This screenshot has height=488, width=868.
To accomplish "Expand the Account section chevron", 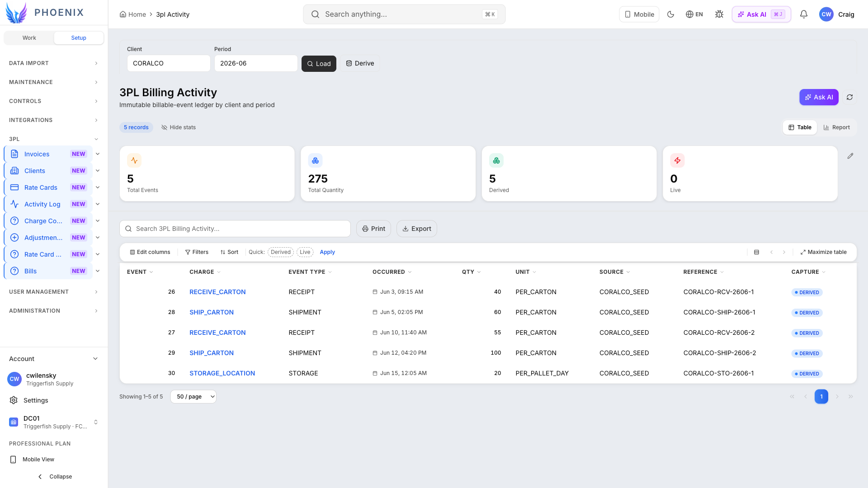I will tap(95, 359).
